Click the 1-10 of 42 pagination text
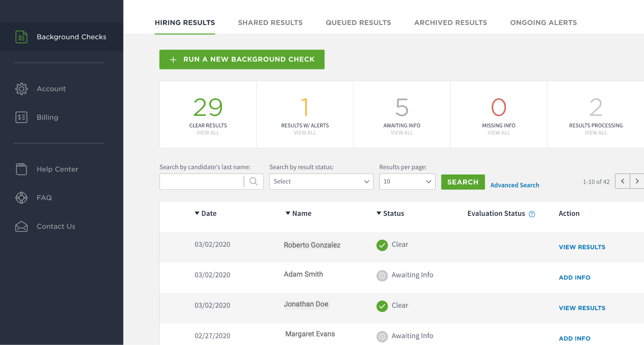The height and width of the screenshot is (345, 644). (596, 182)
